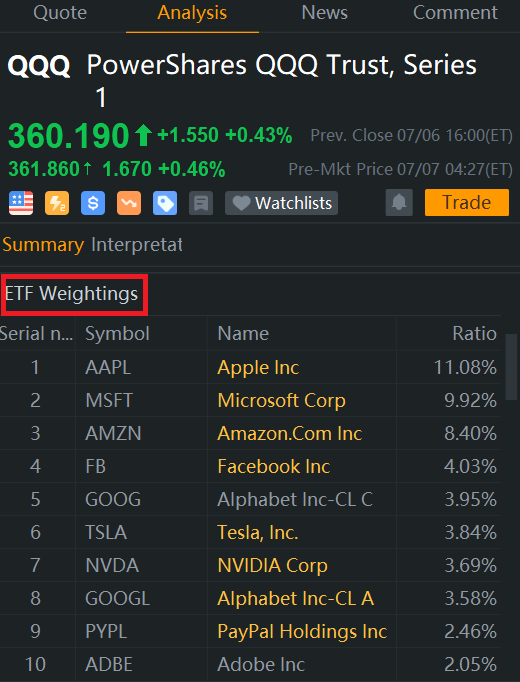Click the AAPL symbol cell
The height and width of the screenshot is (682, 520).
108,368
